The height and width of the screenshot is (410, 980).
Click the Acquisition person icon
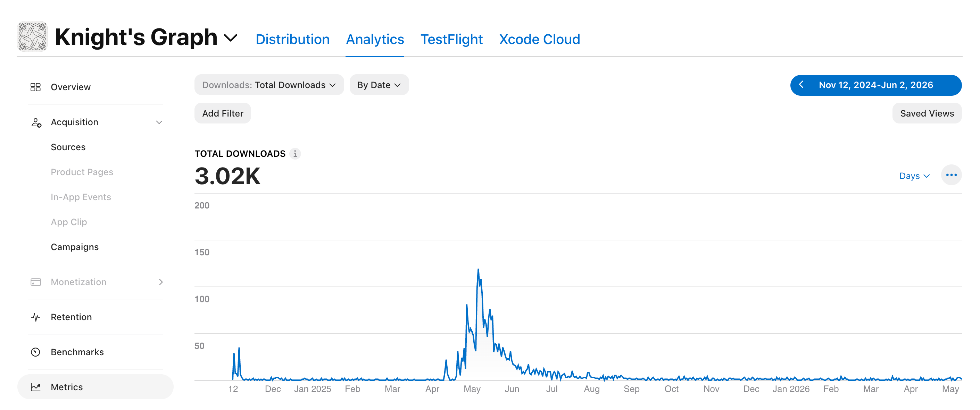tap(36, 122)
